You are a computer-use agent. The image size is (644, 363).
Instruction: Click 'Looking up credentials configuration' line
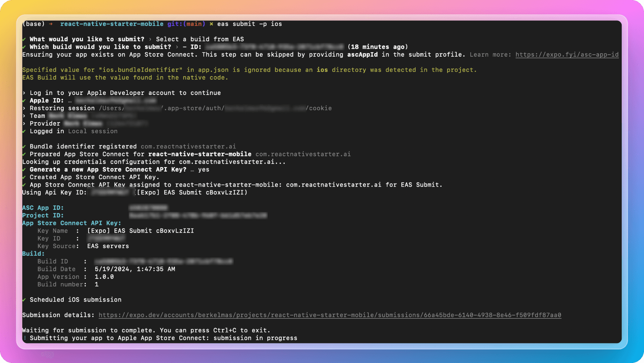point(154,162)
